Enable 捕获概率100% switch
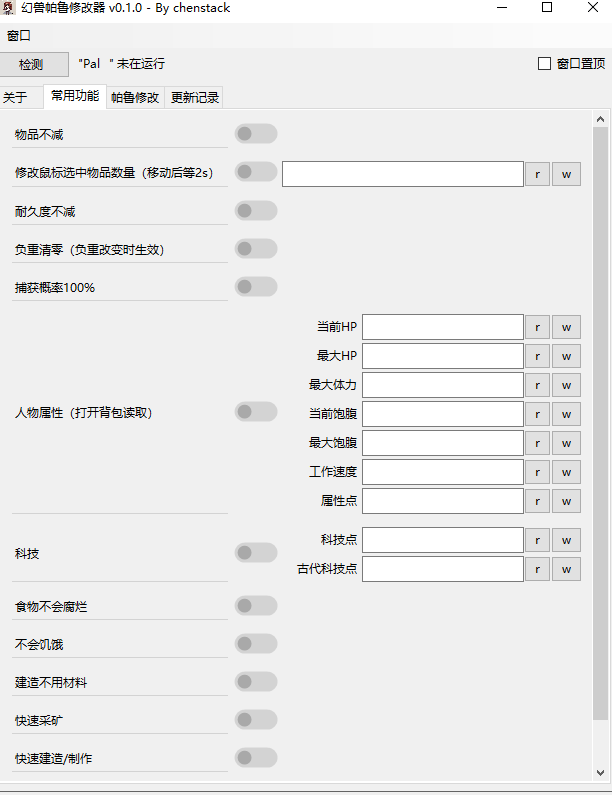 [x=256, y=287]
